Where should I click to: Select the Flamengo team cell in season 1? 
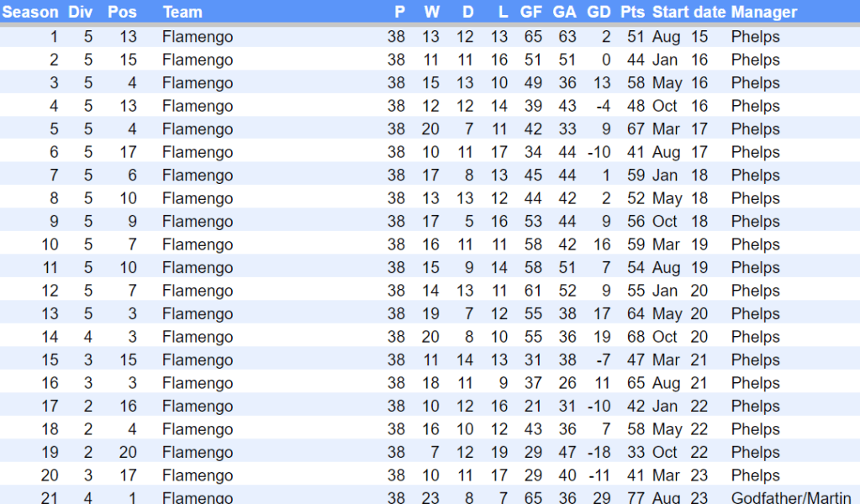coord(198,37)
